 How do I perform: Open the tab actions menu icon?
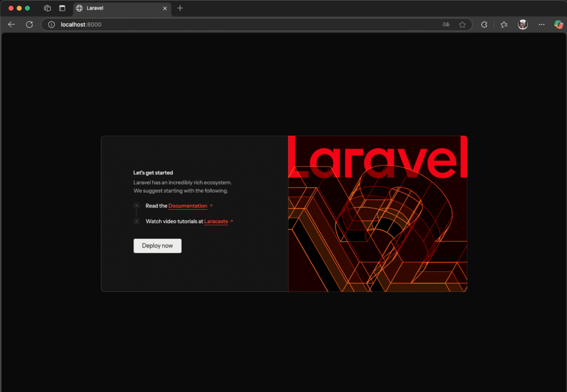[62, 8]
